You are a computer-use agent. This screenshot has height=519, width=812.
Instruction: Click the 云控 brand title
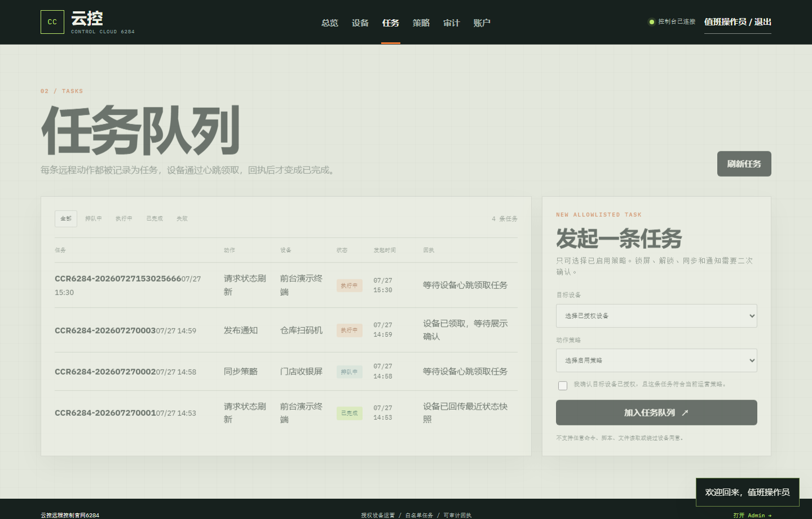(x=87, y=19)
